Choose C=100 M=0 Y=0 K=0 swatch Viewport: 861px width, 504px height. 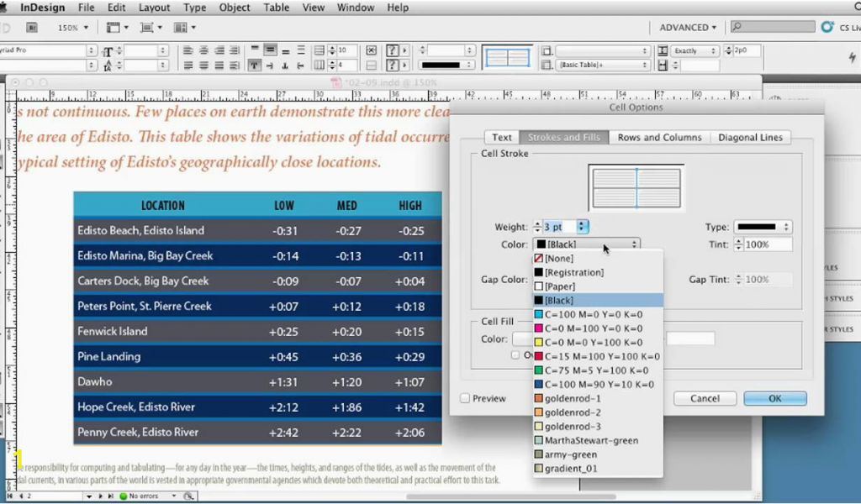click(598, 314)
